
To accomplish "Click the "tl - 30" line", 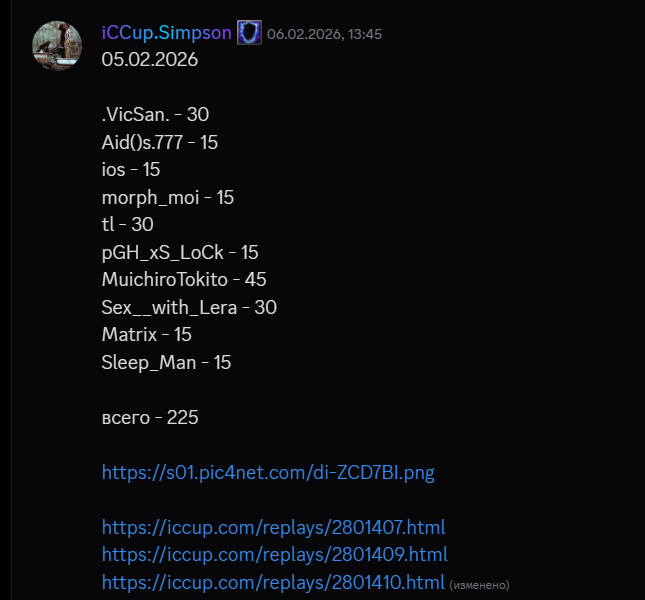I will (127, 224).
